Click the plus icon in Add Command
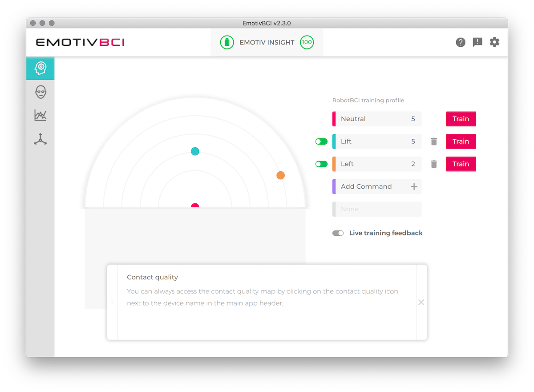534x392 pixels. click(414, 186)
